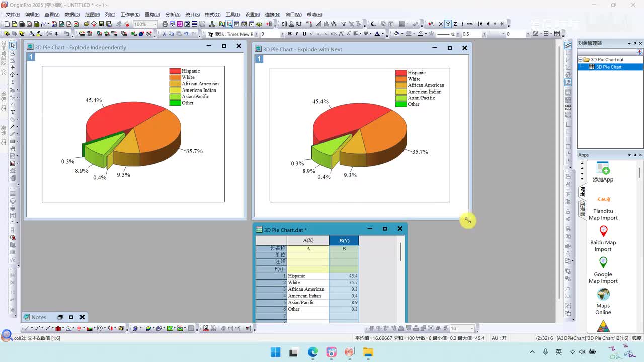
Task: Open the 分析(A) menu
Action: [x=173, y=15]
